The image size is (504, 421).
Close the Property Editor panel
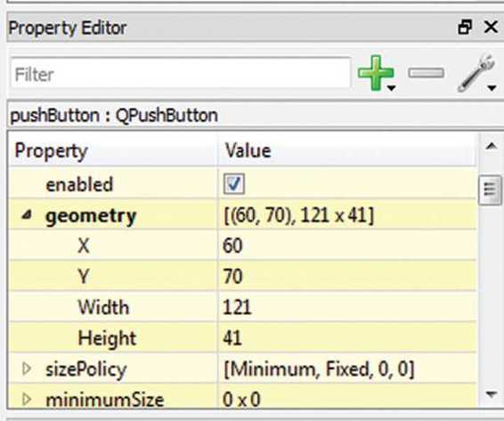point(491,27)
